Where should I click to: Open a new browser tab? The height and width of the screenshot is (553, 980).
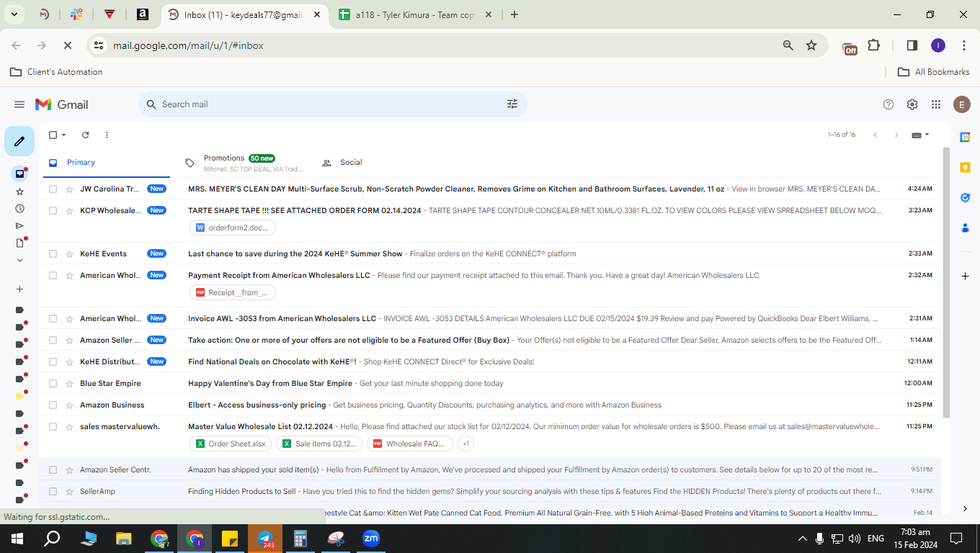tap(514, 14)
